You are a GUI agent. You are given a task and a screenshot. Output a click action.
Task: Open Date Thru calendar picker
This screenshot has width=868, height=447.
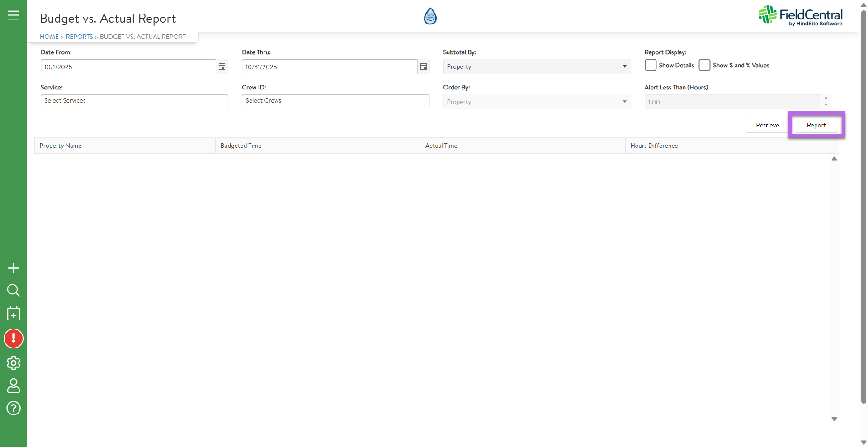[424, 66]
